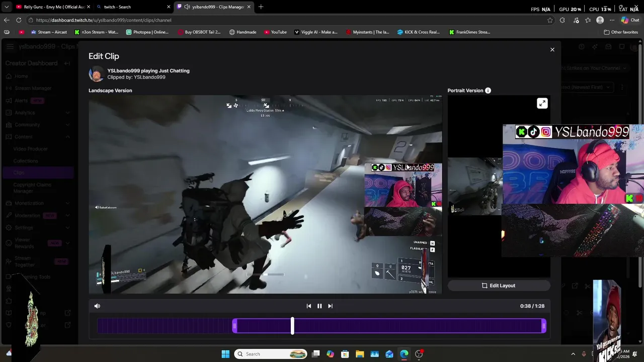Image resolution: width=644 pixels, height=362 pixels.
Task: Click YSLbando999 playing Just Chatting text
Action: click(x=148, y=71)
